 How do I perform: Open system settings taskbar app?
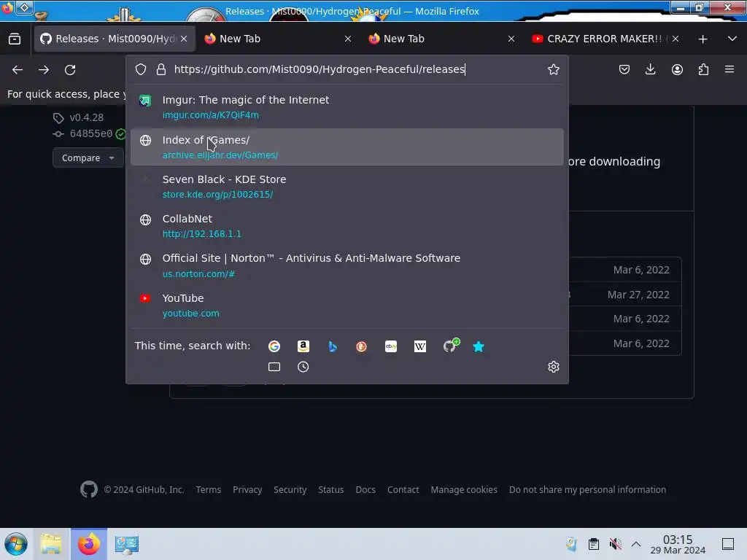point(126,544)
